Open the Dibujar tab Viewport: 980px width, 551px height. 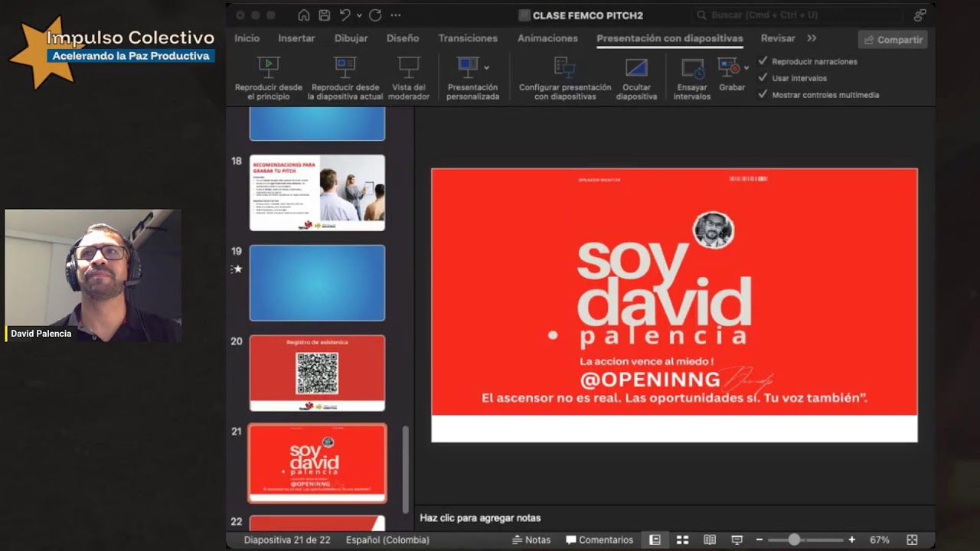pyautogui.click(x=351, y=37)
